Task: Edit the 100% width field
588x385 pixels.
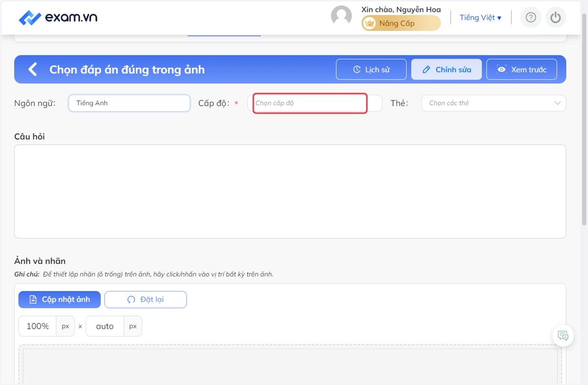Action: 38,326
